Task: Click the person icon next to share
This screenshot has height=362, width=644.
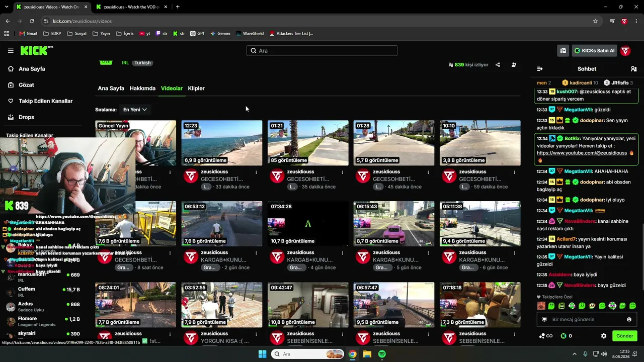Action: [x=514, y=65]
